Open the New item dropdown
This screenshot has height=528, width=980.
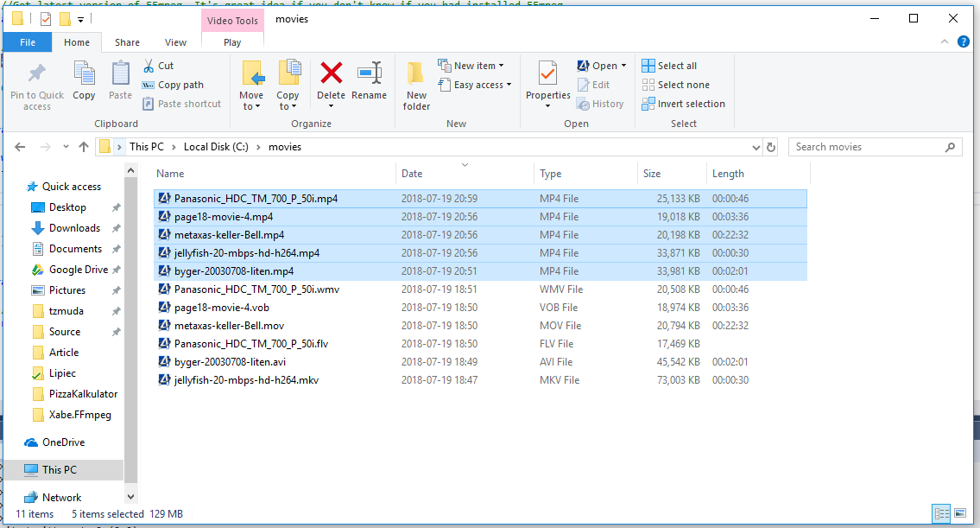[x=471, y=66]
